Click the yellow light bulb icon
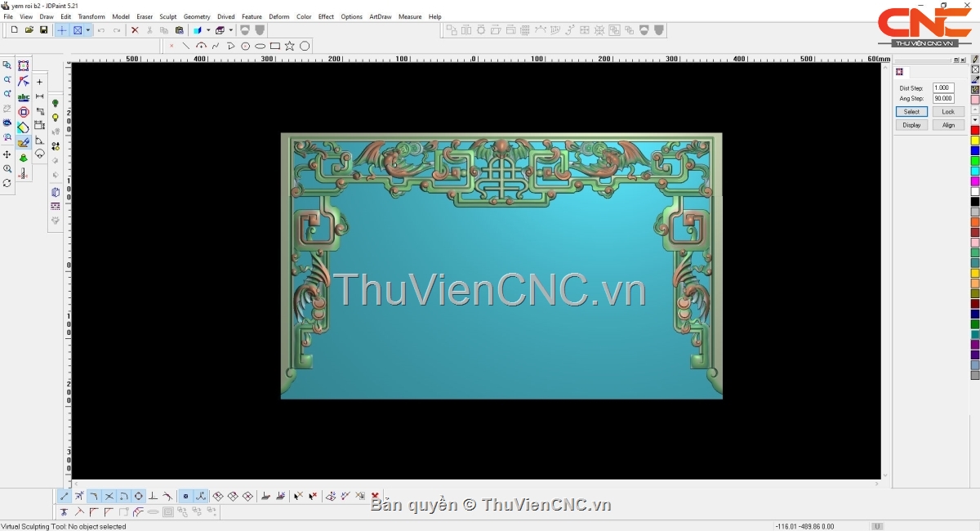980x531 pixels. [x=56, y=118]
